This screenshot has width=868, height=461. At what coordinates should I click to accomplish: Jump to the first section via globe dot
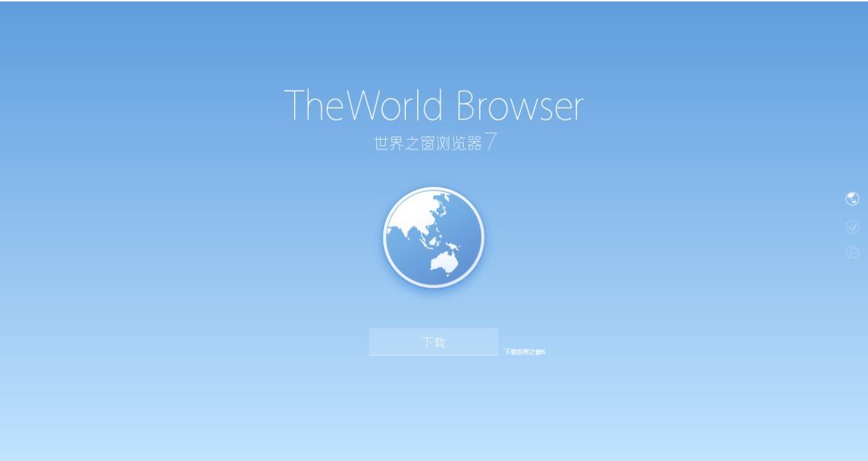point(852,199)
